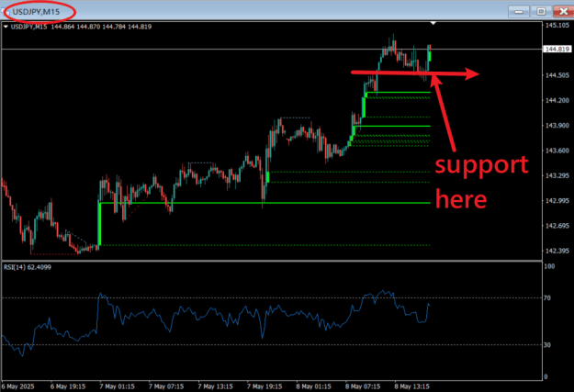Screen dimensions: 574x392
Task: Click the 8 May 01:15 time axis label
Action: point(314,386)
